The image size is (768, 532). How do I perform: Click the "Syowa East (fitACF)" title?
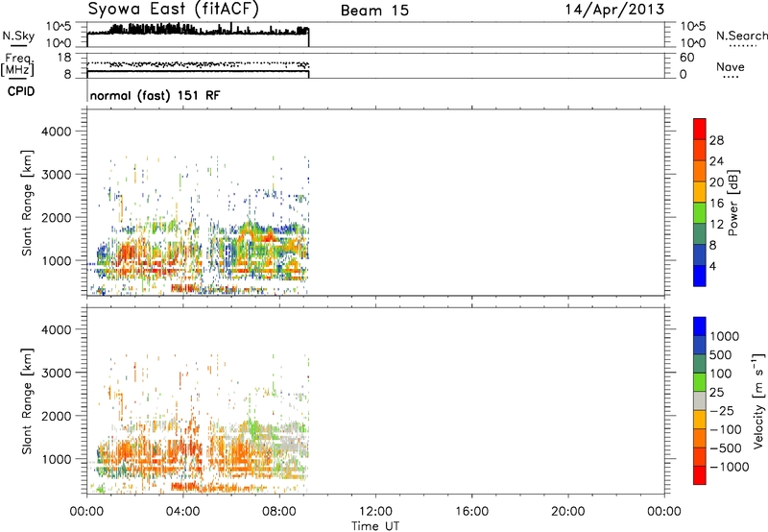(174, 10)
